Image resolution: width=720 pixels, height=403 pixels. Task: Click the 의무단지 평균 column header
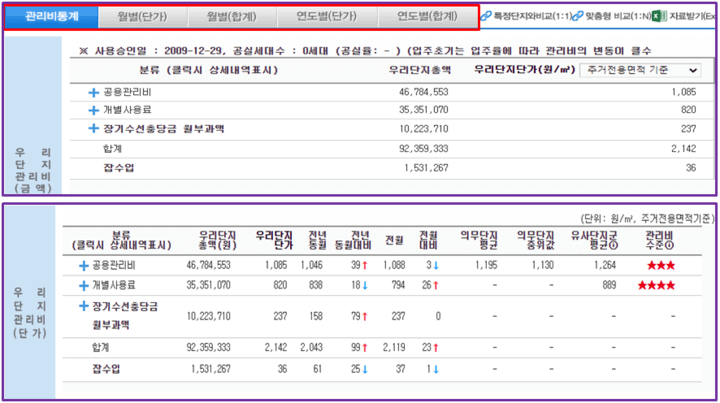click(479, 241)
